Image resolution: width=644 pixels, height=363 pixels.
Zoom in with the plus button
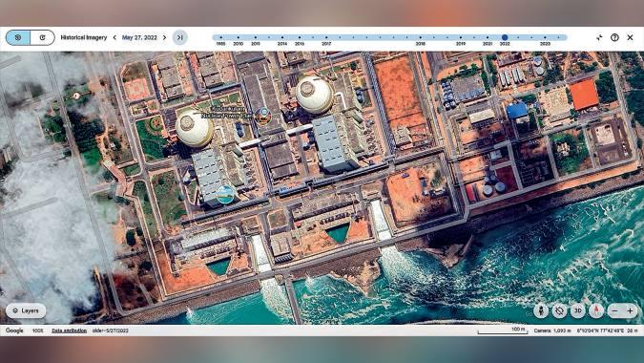[630, 310]
